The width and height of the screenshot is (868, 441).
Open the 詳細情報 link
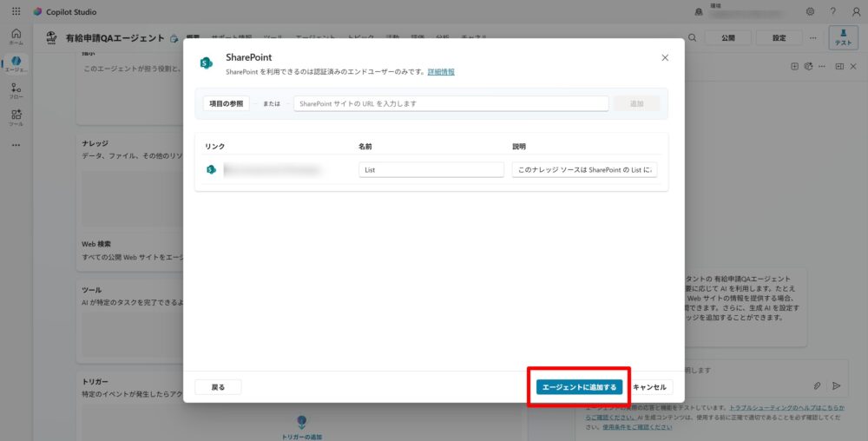point(441,72)
